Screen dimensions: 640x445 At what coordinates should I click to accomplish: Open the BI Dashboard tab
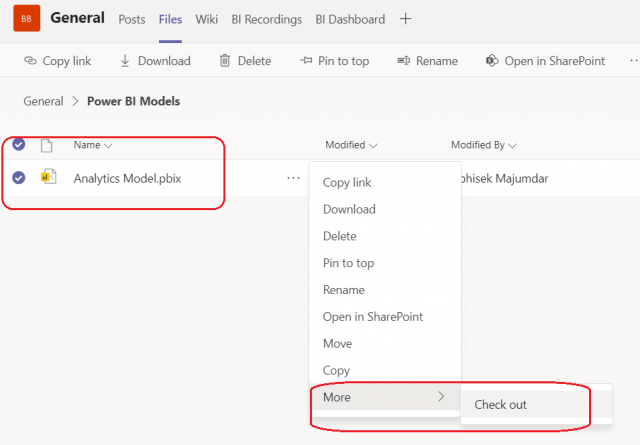350,19
